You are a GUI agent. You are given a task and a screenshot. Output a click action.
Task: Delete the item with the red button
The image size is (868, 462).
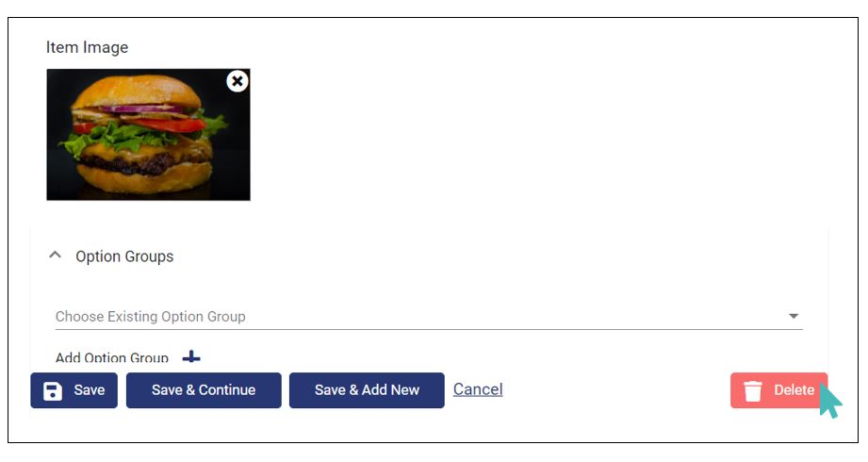click(x=778, y=390)
